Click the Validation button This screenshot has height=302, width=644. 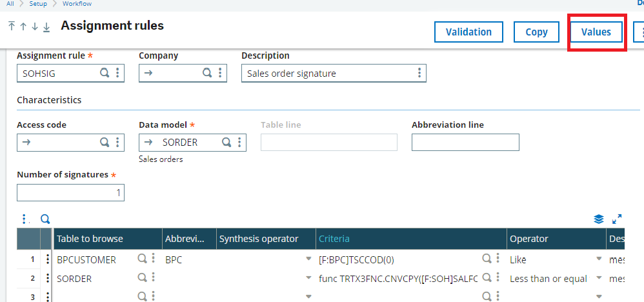pos(468,32)
